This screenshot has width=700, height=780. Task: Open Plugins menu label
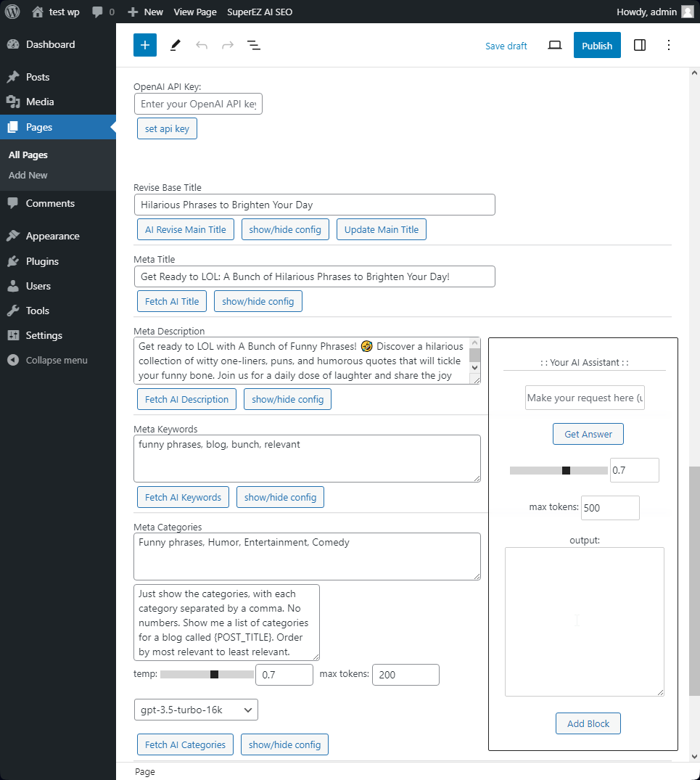click(x=42, y=261)
